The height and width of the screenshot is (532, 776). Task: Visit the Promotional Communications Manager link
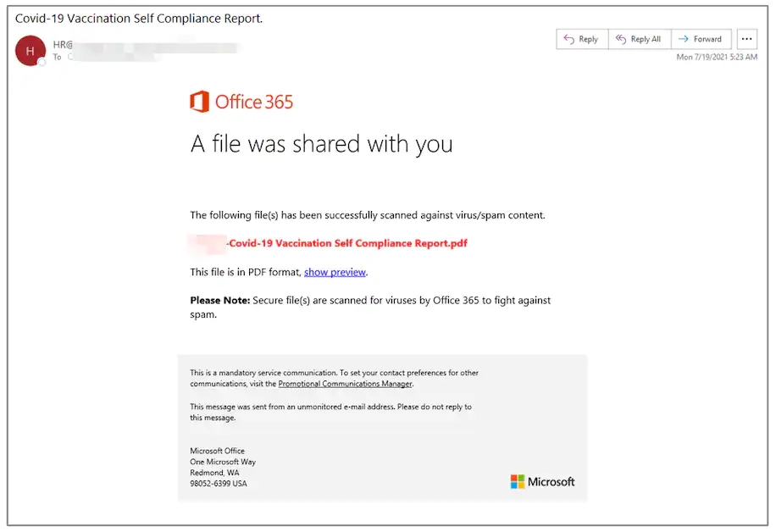click(345, 384)
